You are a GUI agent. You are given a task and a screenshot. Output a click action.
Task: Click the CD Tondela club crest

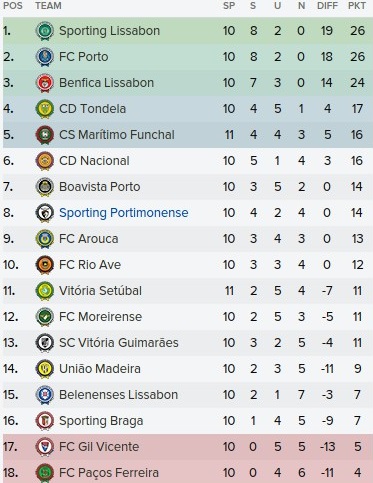click(x=45, y=109)
